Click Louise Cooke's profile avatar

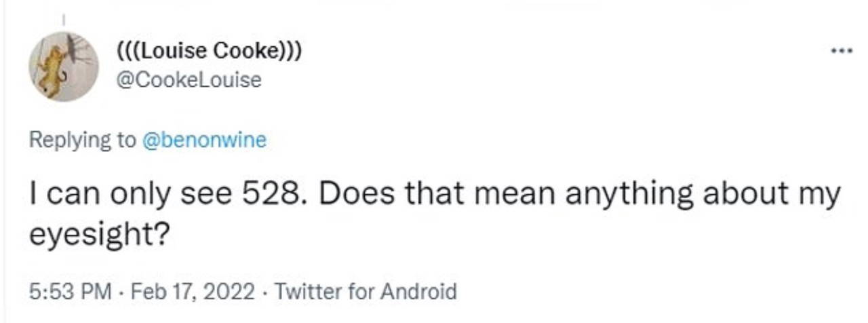click(63, 66)
